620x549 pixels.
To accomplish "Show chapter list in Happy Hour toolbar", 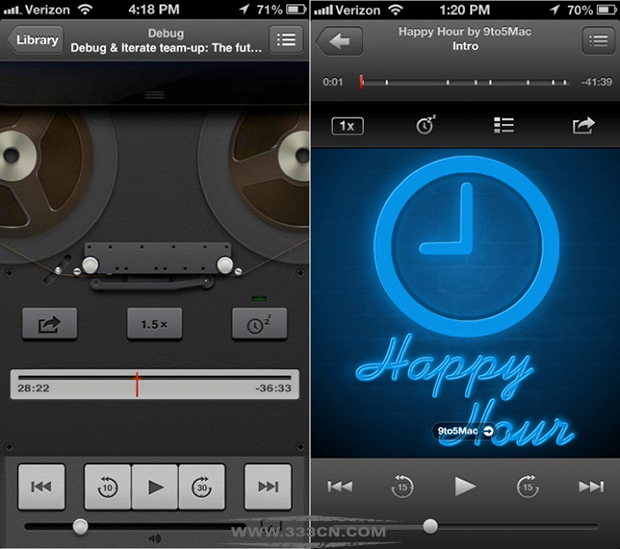I will [x=504, y=125].
